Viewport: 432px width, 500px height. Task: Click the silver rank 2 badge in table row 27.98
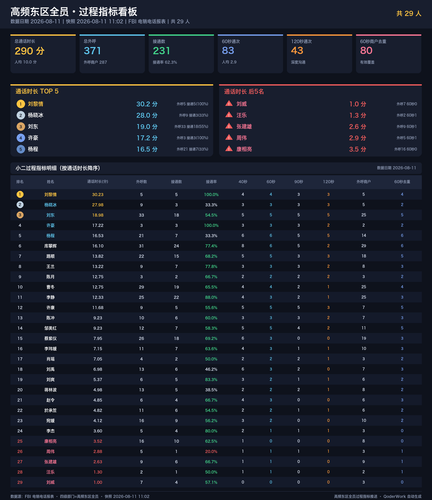point(20,205)
